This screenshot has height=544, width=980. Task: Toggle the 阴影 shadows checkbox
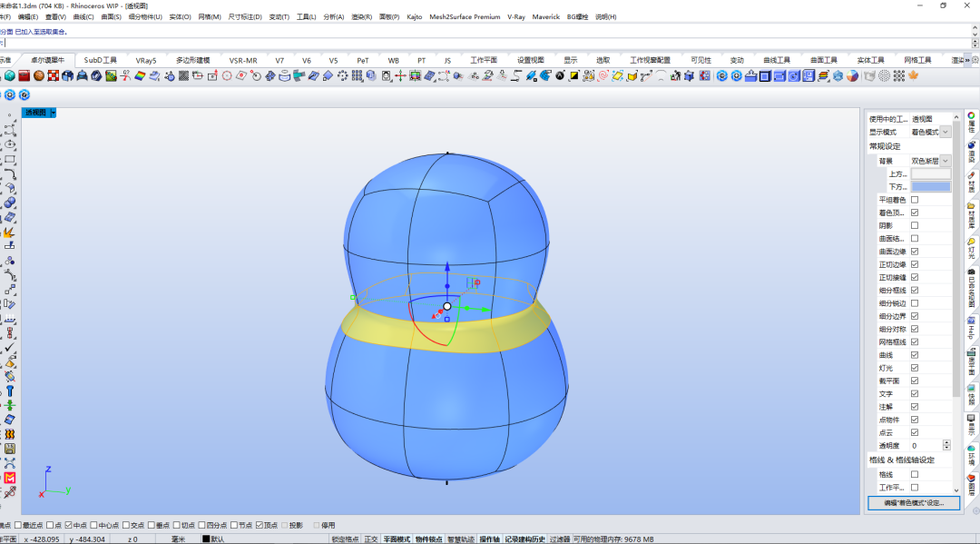(915, 226)
